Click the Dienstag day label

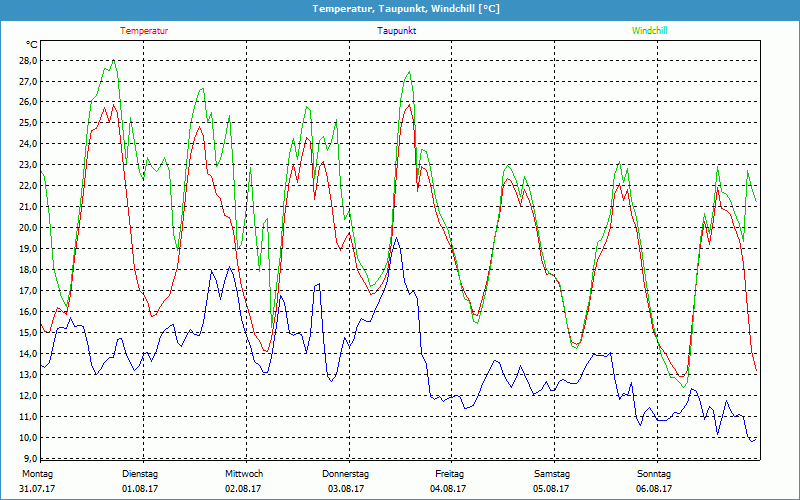click(x=140, y=474)
